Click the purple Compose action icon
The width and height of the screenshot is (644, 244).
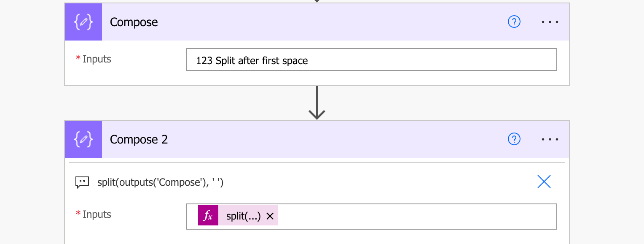[83, 22]
